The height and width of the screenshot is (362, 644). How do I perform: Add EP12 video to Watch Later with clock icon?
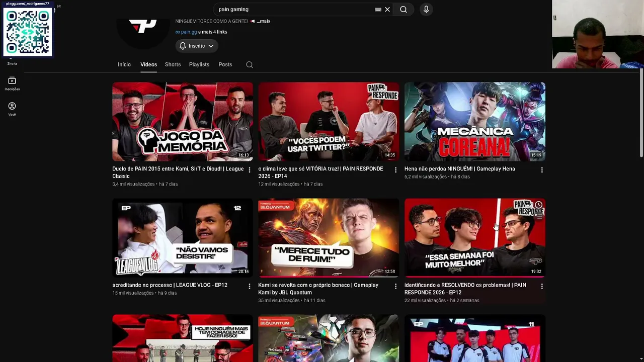[539, 205]
